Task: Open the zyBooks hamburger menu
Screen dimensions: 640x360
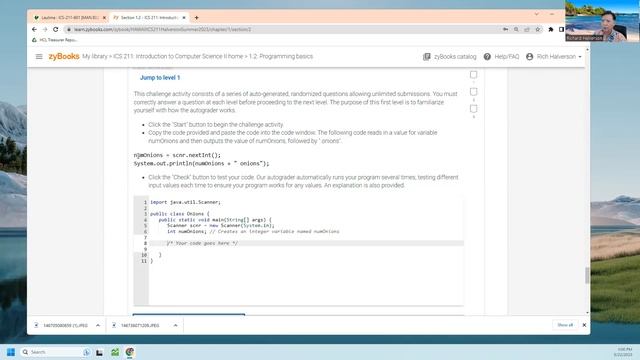Action: tap(39, 57)
